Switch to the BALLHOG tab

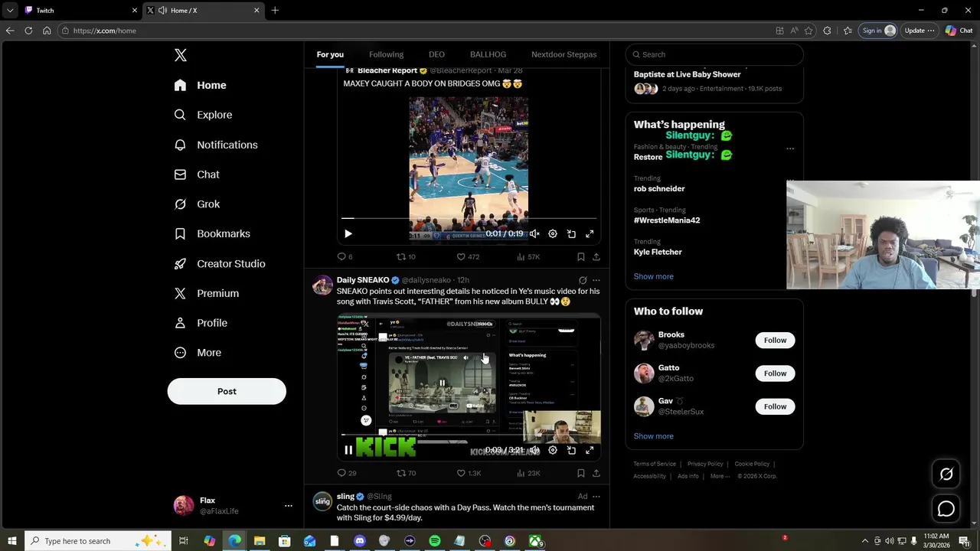(488, 54)
